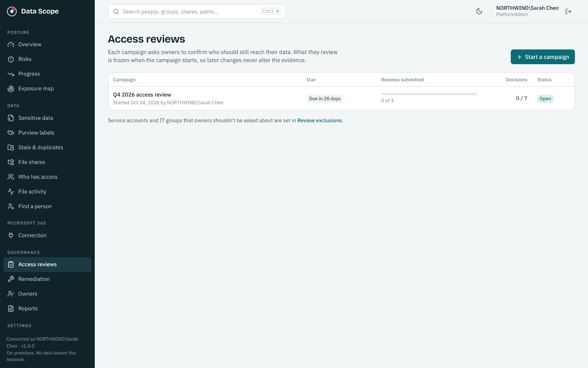Click the 0 of 3 submitted text
The image size is (588, 368).
click(x=387, y=101)
